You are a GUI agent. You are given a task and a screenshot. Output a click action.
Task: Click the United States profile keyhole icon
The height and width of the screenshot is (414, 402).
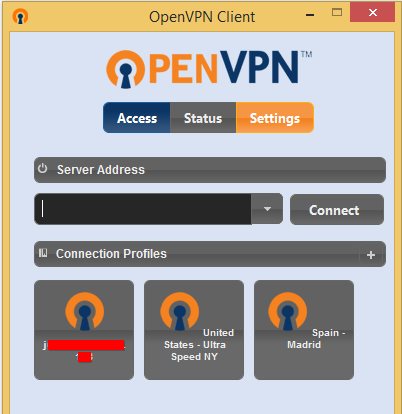180,311
